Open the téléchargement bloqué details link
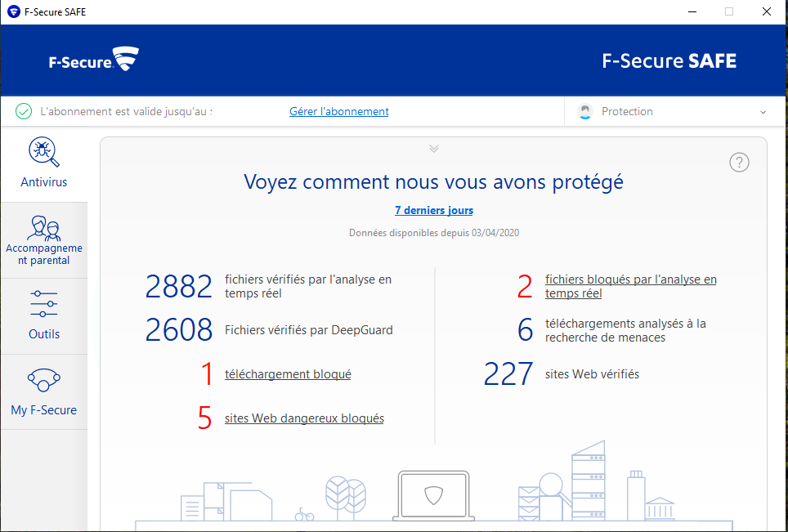Screen dimensions: 788x532 [288, 374]
